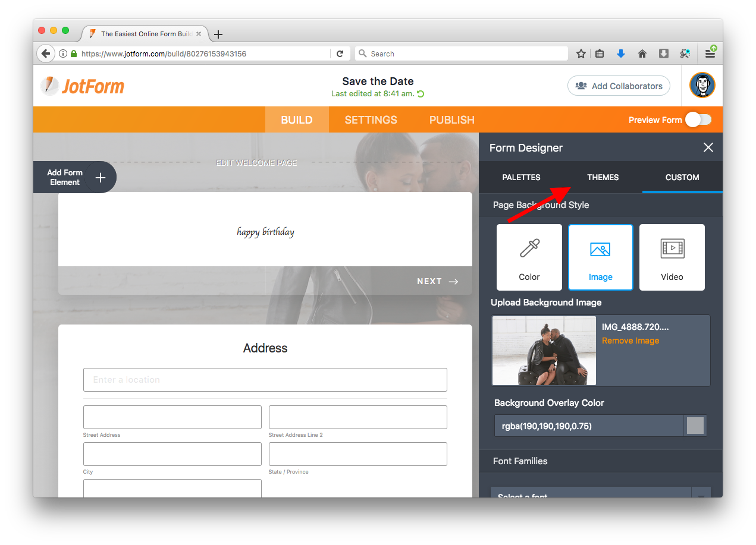Viewport: 756px width, 545px height.
Task: Open the Background Overlay Color swatch
Action: coord(695,426)
